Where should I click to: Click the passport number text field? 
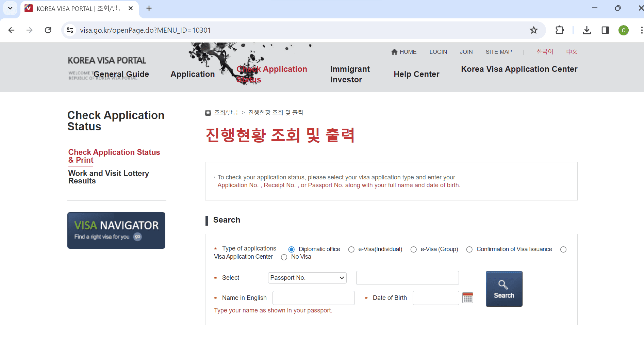coord(407,278)
